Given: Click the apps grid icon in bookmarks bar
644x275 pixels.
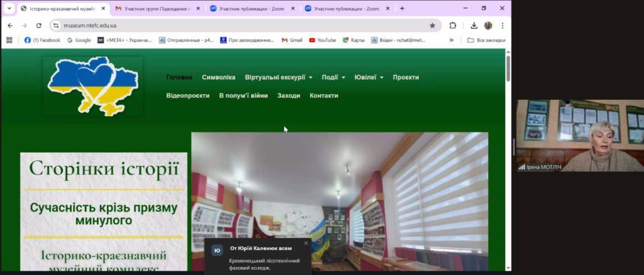Looking at the screenshot, I should [x=9, y=40].
